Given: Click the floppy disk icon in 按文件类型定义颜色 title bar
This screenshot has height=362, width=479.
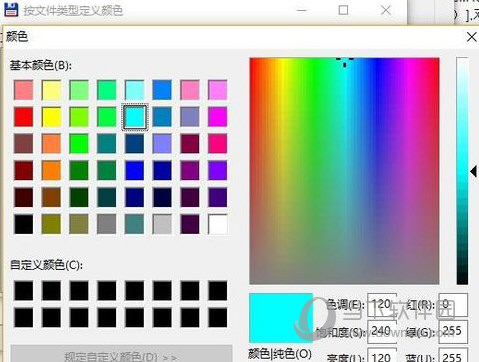Looking at the screenshot, I should pos(11,10).
